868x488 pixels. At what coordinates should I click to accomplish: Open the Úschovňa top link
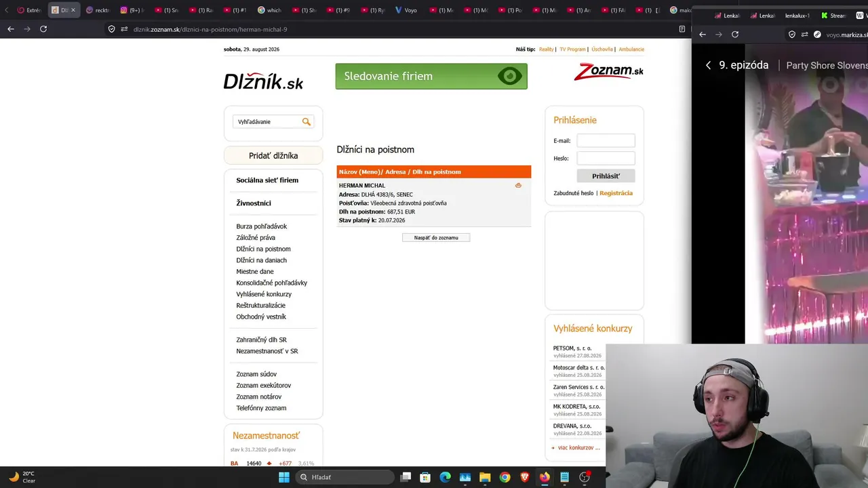click(x=602, y=49)
